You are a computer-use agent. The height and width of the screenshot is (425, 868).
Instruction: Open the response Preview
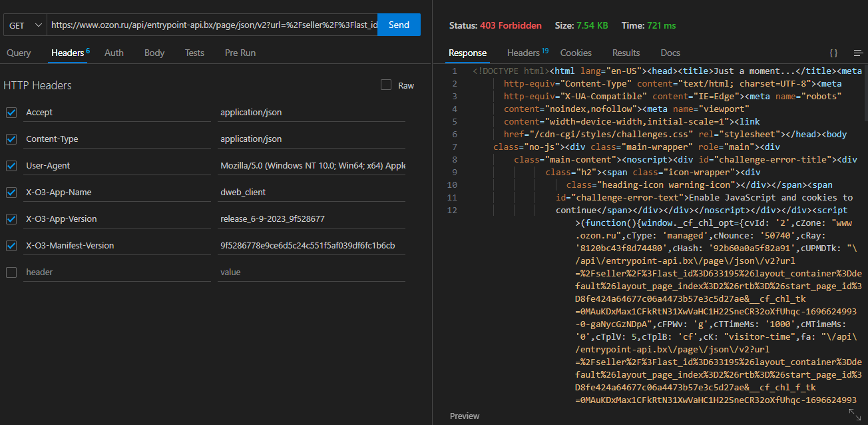click(x=464, y=415)
